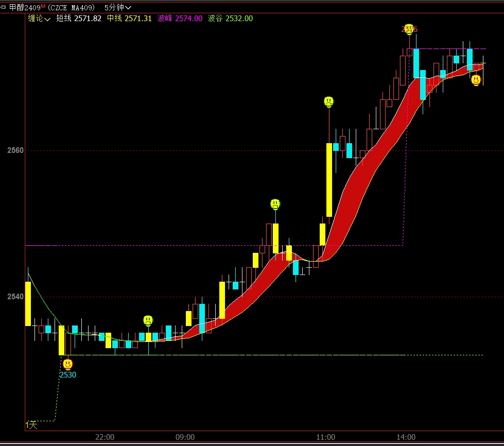Click the sad face marker midway between 2540 and 2560
The width and height of the screenshot is (504, 446).
pyautogui.click(x=275, y=204)
